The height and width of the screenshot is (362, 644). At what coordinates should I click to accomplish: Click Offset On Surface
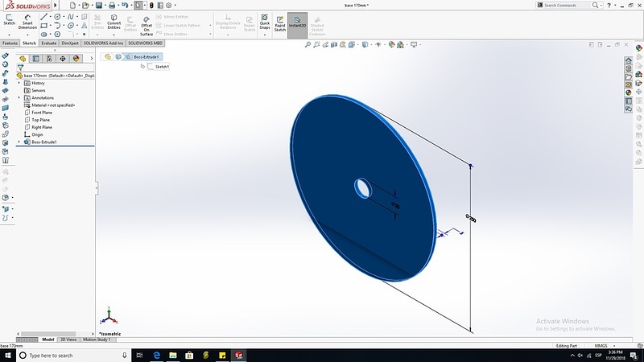[147, 26]
